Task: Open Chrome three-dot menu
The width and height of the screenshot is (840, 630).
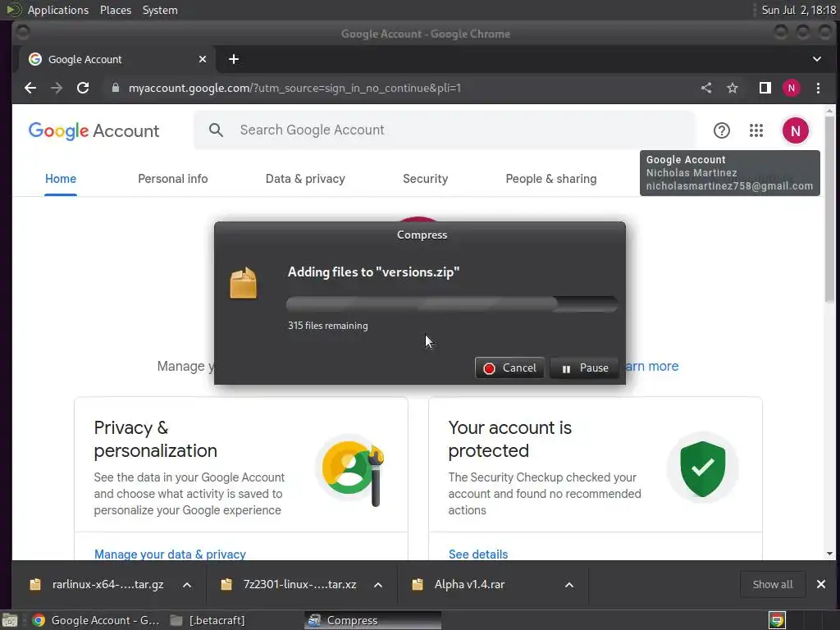Action: 818,88
